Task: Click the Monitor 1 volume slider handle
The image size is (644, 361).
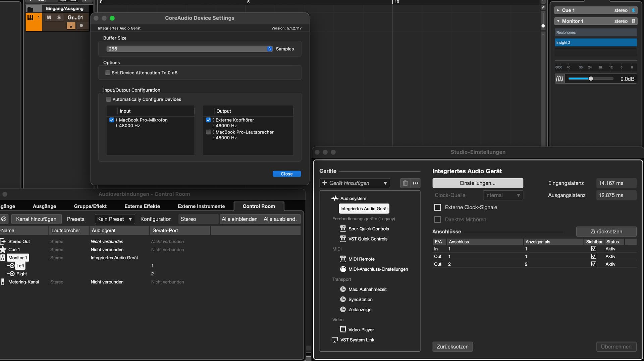Action: click(x=591, y=79)
